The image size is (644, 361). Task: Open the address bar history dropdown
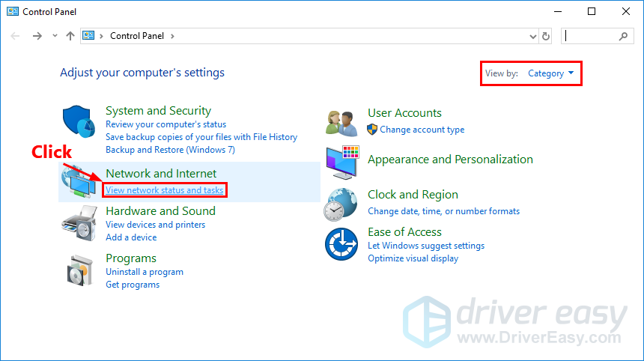tap(532, 36)
